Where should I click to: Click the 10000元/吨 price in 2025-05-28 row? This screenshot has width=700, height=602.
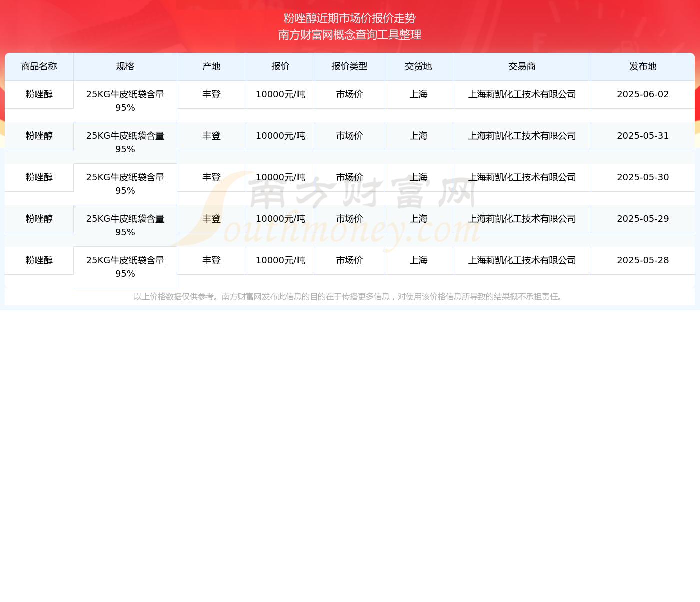281,260
